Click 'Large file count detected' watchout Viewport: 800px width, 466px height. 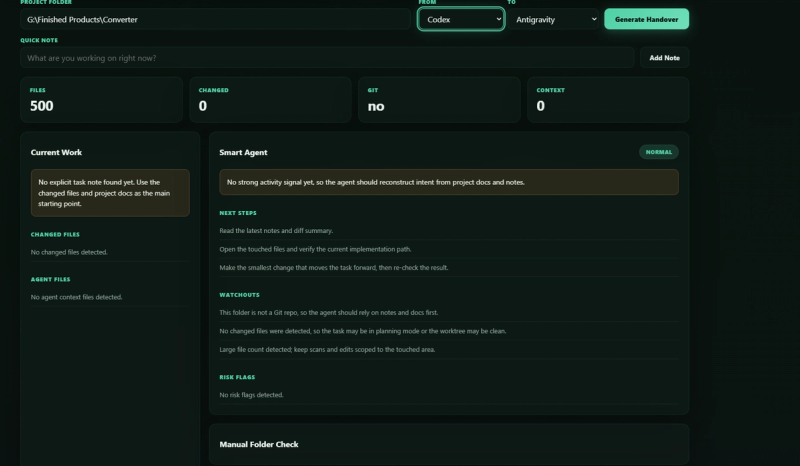click(x=449, y=350)
